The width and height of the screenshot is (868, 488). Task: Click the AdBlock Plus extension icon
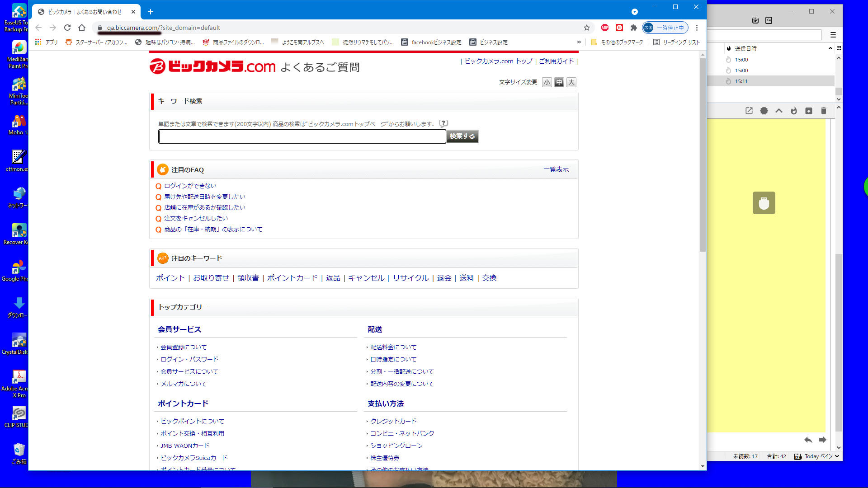point(604,28)
